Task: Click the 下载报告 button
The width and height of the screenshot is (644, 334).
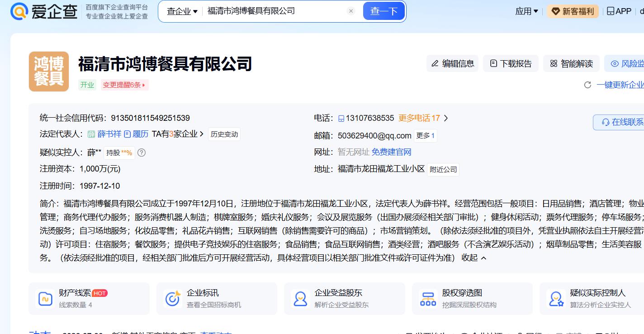Action: pyautogui.click(x=511, y=64)
